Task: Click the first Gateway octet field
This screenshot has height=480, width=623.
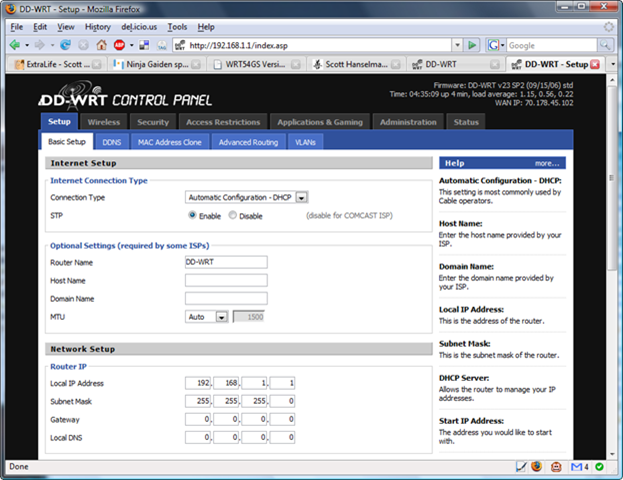Action: point(199,419)
